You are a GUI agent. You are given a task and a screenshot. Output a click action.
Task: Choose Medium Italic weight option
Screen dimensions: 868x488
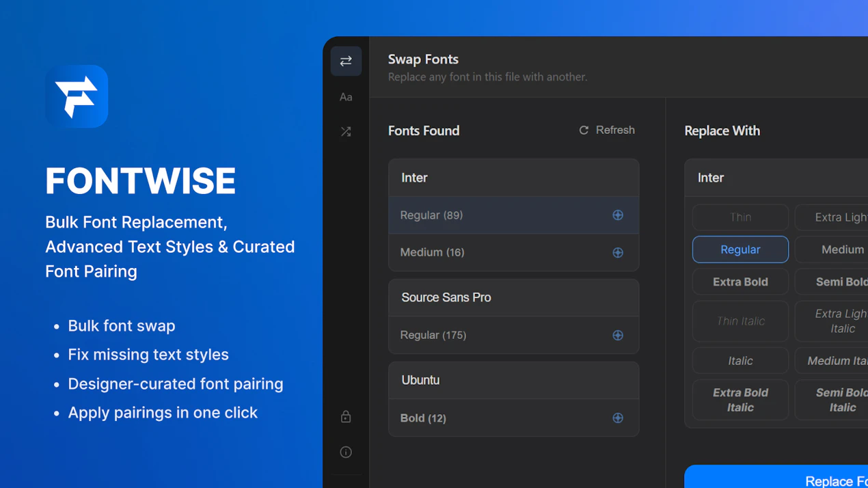(x=831, y=360)
